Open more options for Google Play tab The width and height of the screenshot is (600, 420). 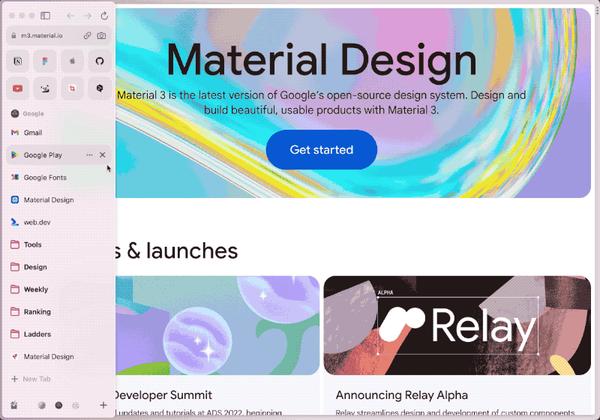coord(89,155)
